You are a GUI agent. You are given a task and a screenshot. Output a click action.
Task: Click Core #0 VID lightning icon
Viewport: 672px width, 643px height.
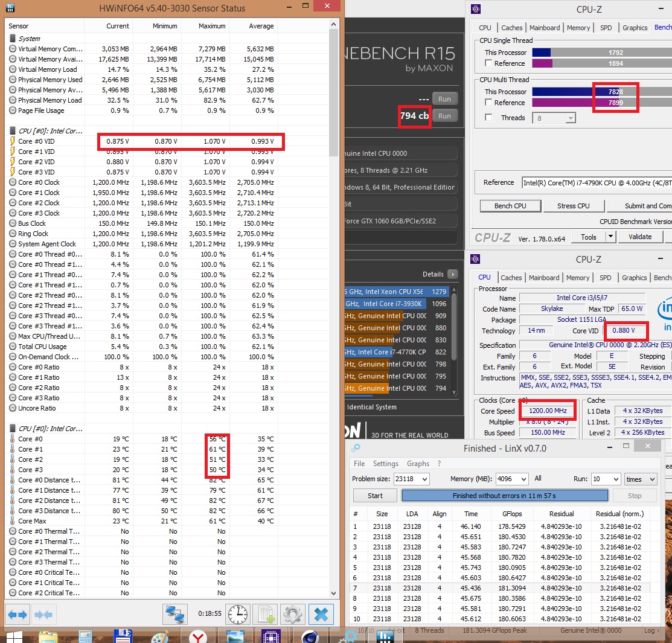point(13,141)
